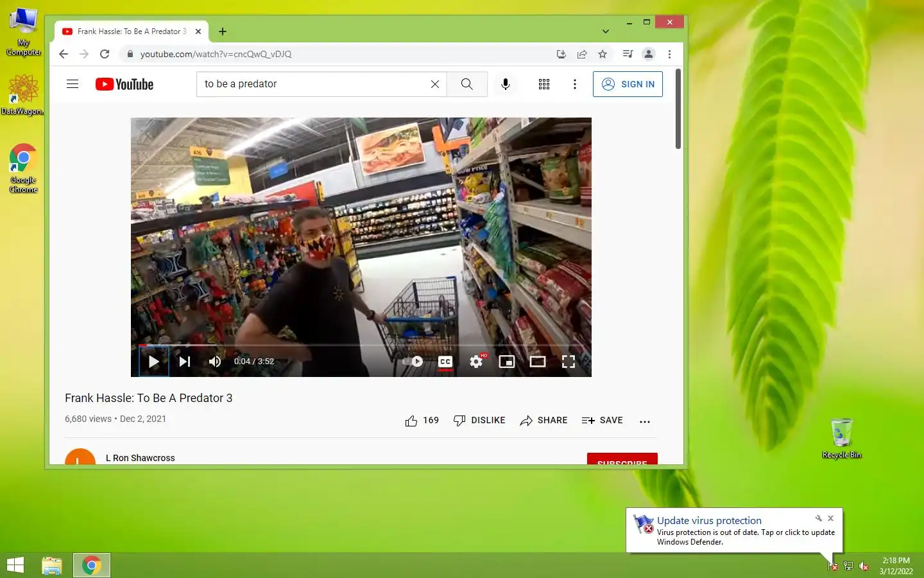Open L Ron Shawcross channel
Image resolution: width=924 pixels, height=578 pixels.
(140, 458)
